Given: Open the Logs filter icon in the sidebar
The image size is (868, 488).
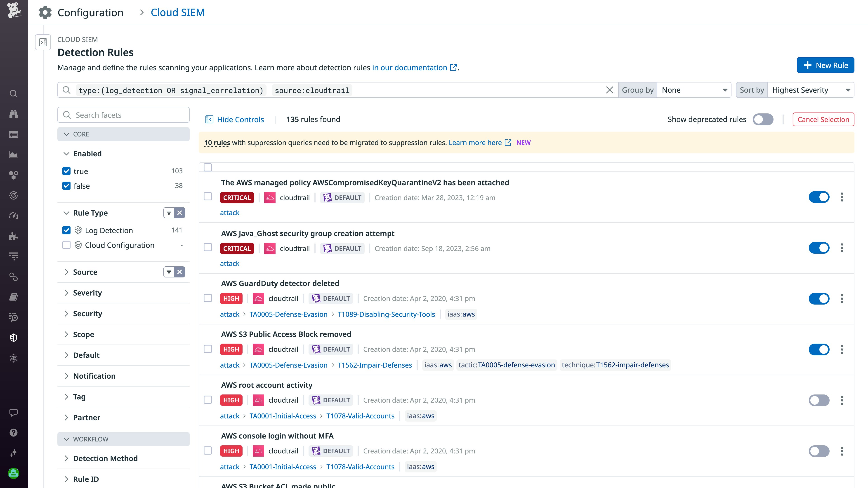Looking at the screenshot, I should click(14, 256).
